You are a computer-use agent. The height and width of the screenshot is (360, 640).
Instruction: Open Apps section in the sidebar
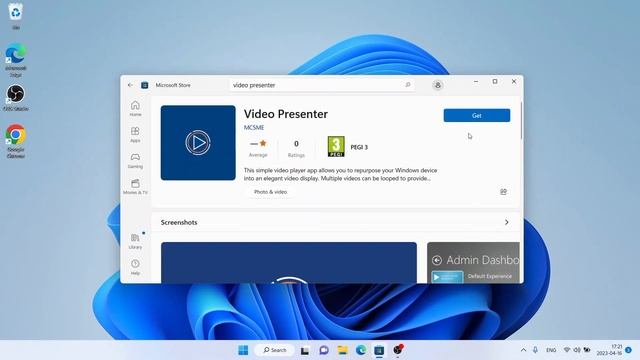coord(135,134)
